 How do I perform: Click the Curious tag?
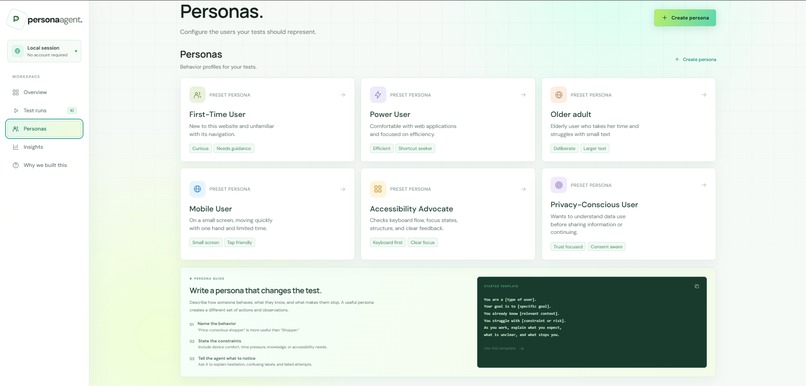click(200, 149)
